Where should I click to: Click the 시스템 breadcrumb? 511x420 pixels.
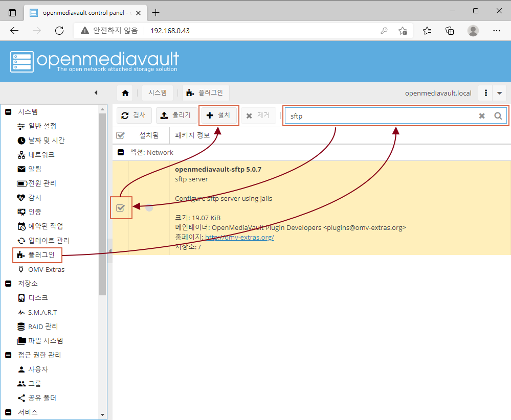tap(158, 93)
